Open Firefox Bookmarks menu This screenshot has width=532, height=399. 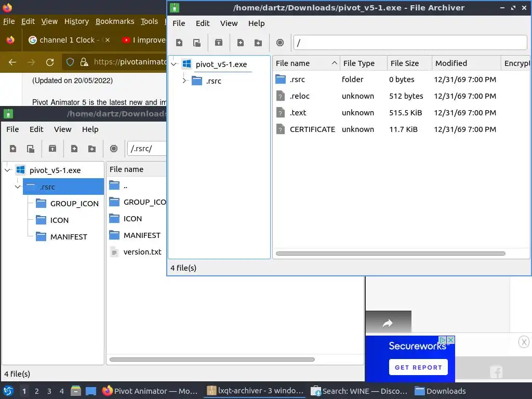click(115, 21)
